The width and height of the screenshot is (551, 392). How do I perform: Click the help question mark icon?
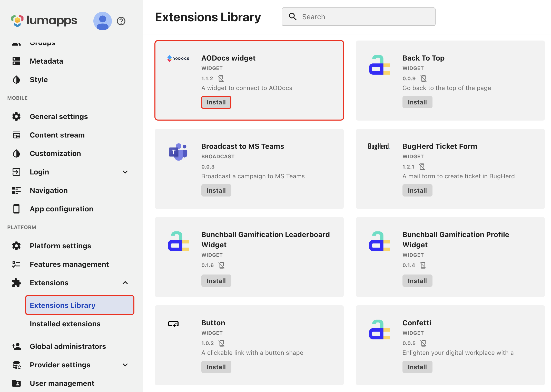pyautogui.click(x=121, y=21)
